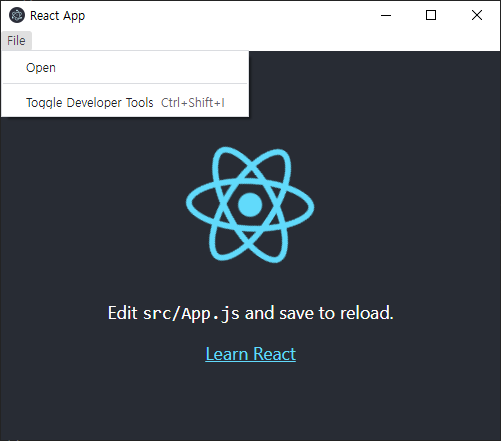The height and width of the screenshot is (441, 501).
Task: Close the React App window
Action: click(477, 15)
